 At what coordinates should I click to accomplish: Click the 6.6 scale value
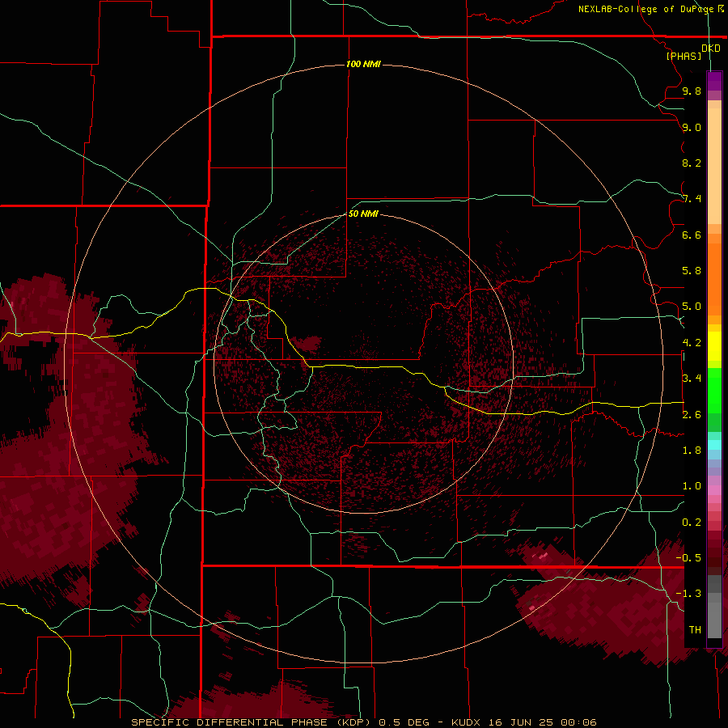click(x=692, y=235)
